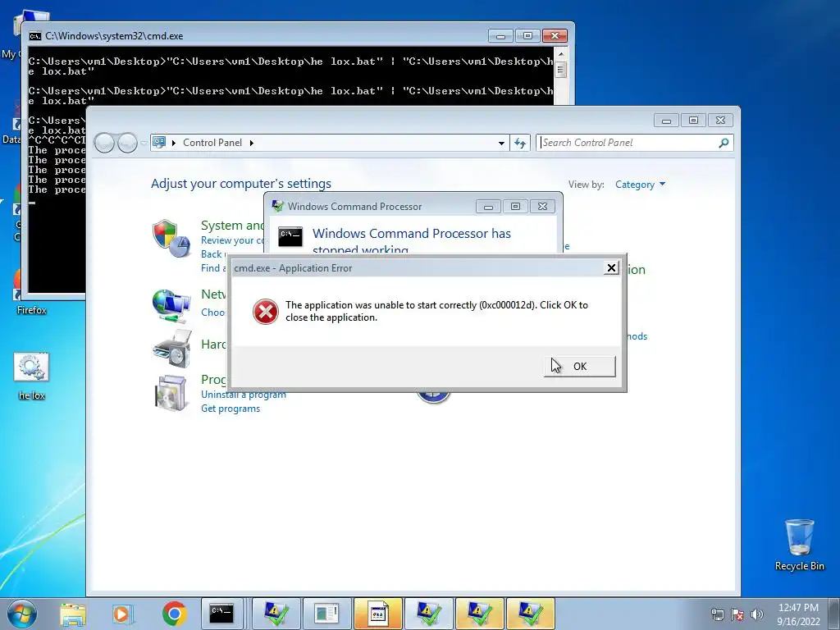Click the batch script taskbar button
840x630 pixels.
point(377,614)
